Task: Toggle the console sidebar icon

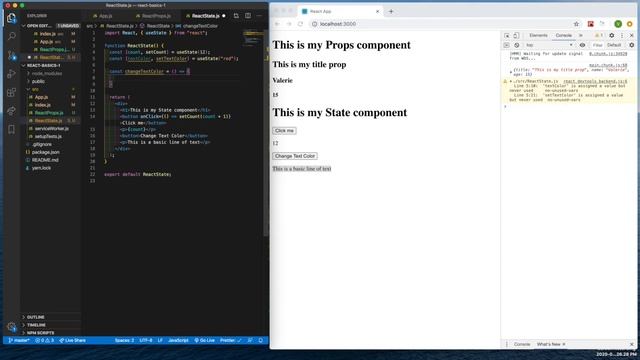Action: 507,45
